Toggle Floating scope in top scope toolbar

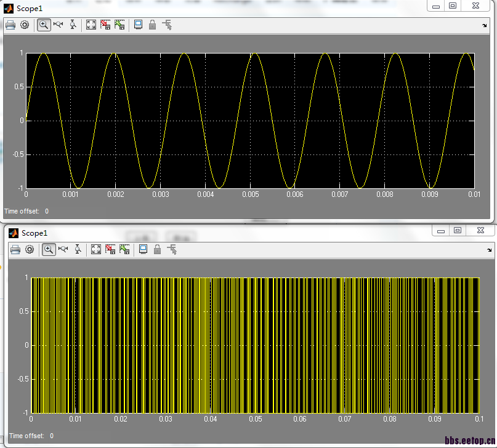point(138,25)
